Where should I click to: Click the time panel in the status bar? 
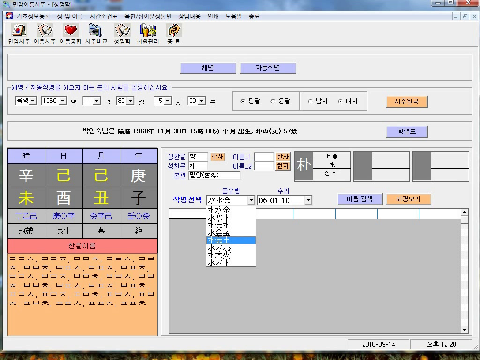click(x=442, y=344)
